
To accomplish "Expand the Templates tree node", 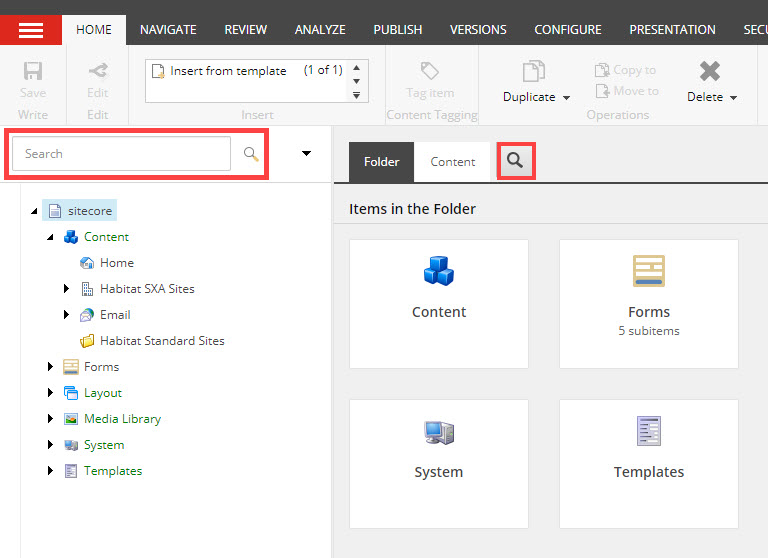I will click(50, 470).
